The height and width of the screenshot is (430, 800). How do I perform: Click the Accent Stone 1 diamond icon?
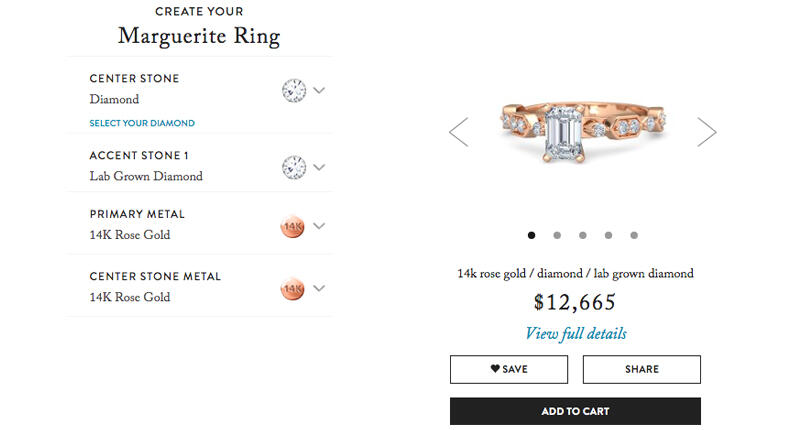pos(292,167)
